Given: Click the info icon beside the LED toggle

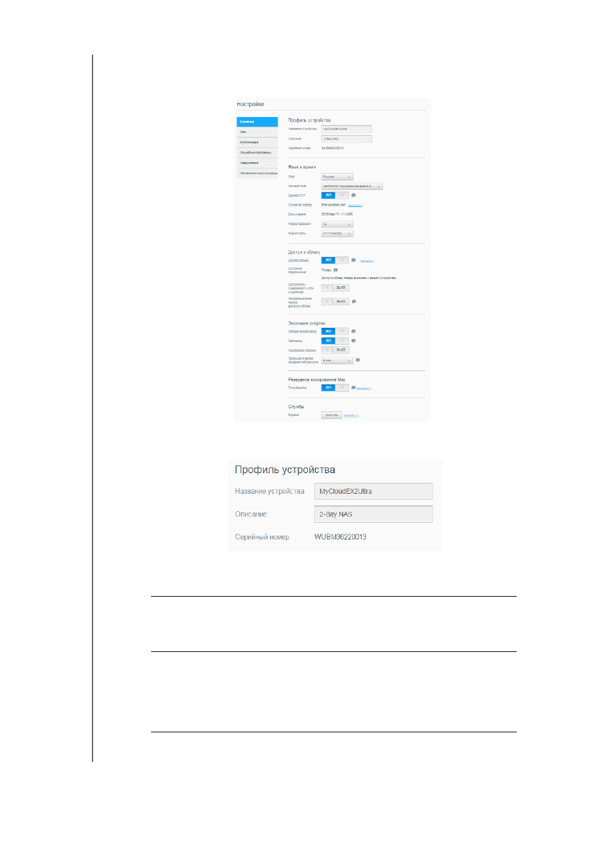Looking at the screenshot, I should coord(353,341).
